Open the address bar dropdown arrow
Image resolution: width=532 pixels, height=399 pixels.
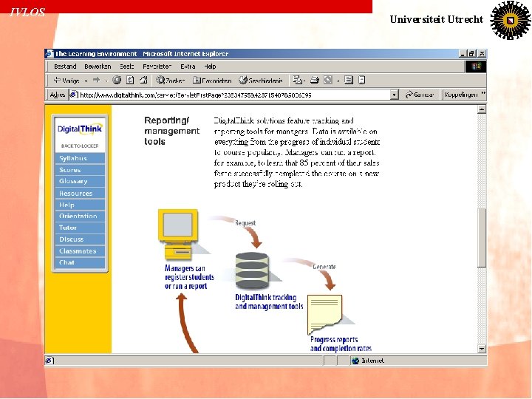(x=394, y=95)
